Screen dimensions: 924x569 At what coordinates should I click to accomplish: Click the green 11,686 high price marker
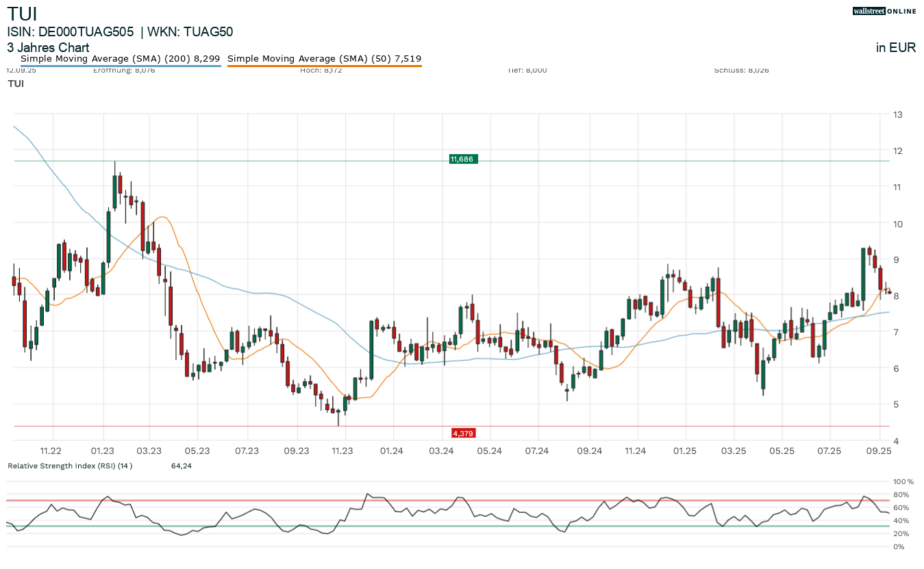coord(463,159)
